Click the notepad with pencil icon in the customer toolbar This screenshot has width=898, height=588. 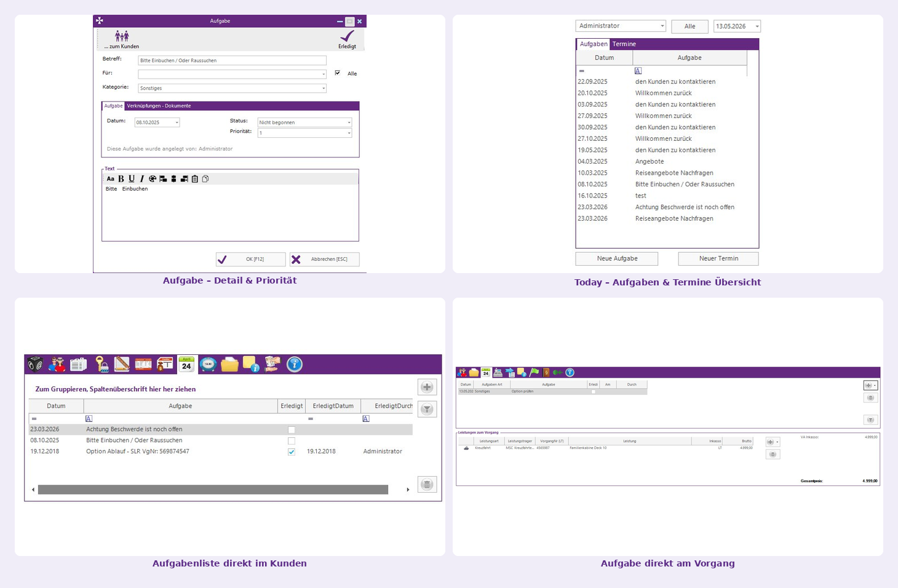[x=122, y=364]
